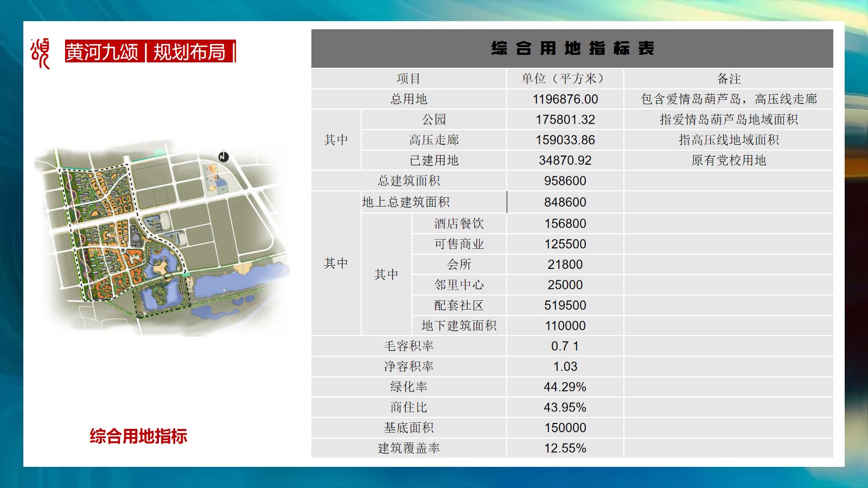Click the 总用地 row label
This screenshot has width=868, height=488.
(409, 99)
